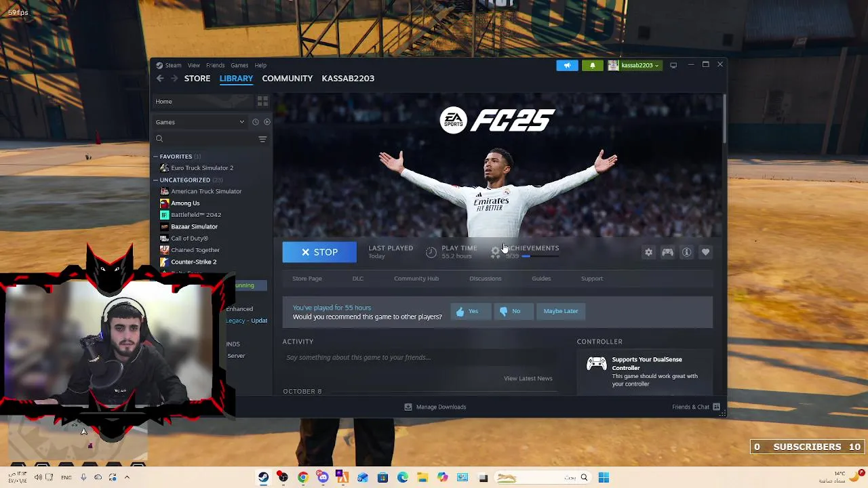Open the FC25 Store Page link
The width and height of the screenshot is (868, 488).
(307, 279)
